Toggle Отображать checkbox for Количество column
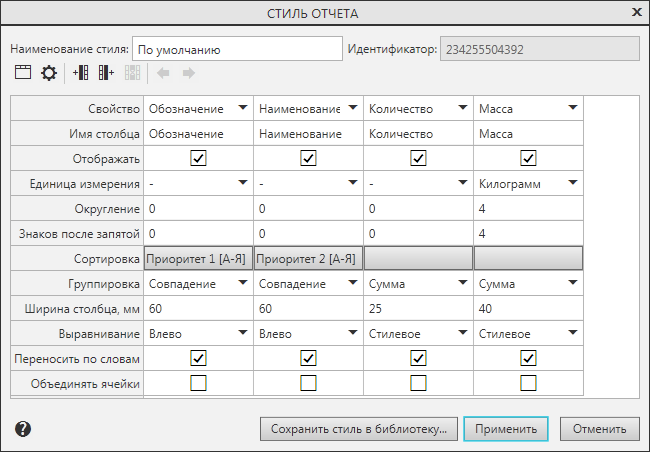The image size is (650, 452). [418, 158]
